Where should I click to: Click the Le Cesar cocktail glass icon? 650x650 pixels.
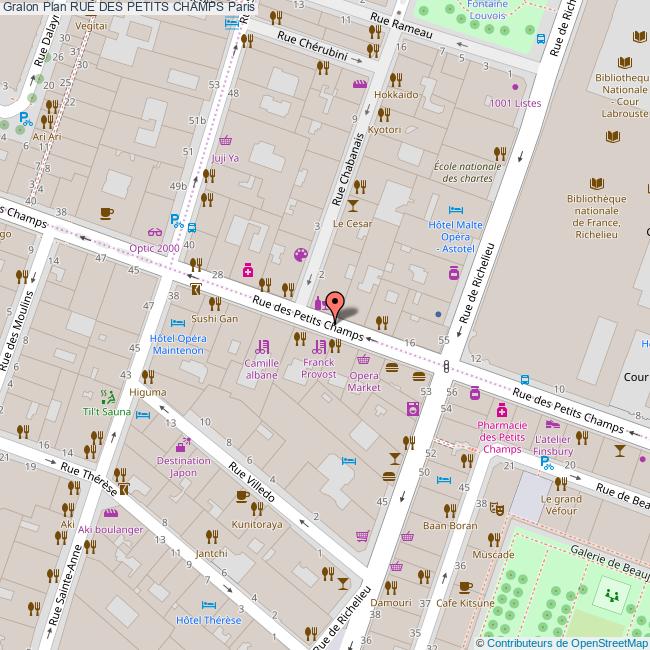[352, 206]
